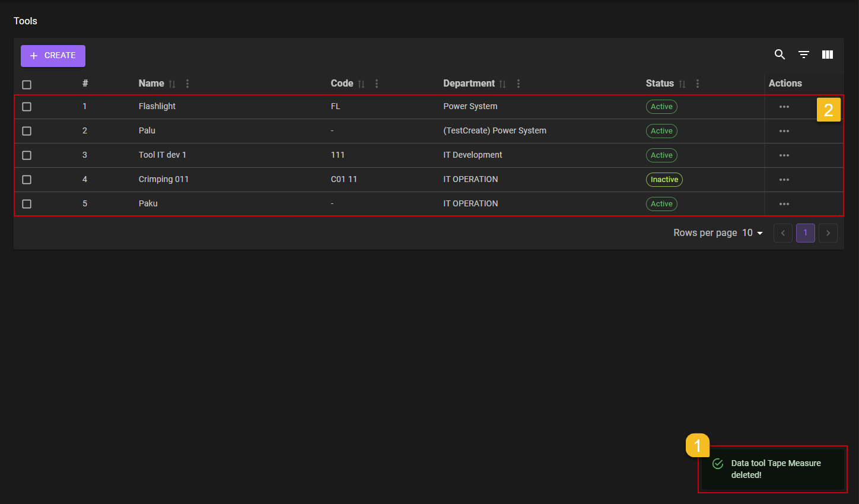Sort the table by the Department column
859x504 pixels.
pyautogui.click(x=502, y=84)
